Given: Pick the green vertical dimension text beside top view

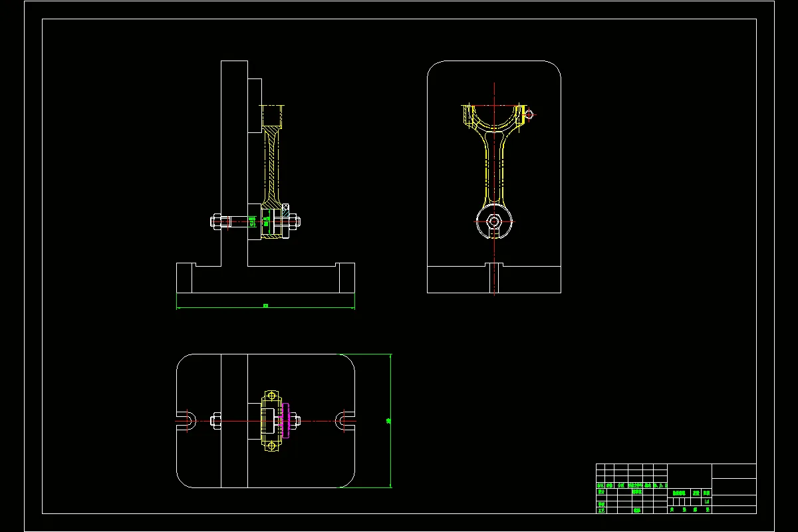Looking at the screenshot, I should click(388, 421).
